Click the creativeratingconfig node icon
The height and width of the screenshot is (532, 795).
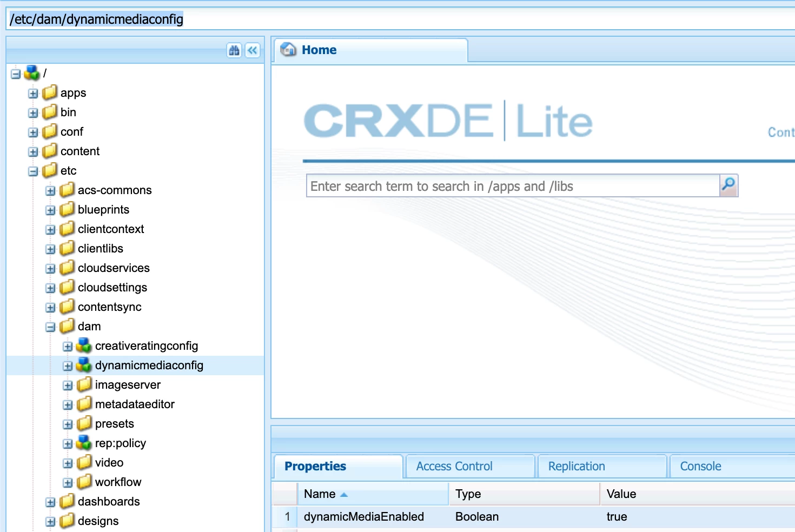[x=84, y=345]
